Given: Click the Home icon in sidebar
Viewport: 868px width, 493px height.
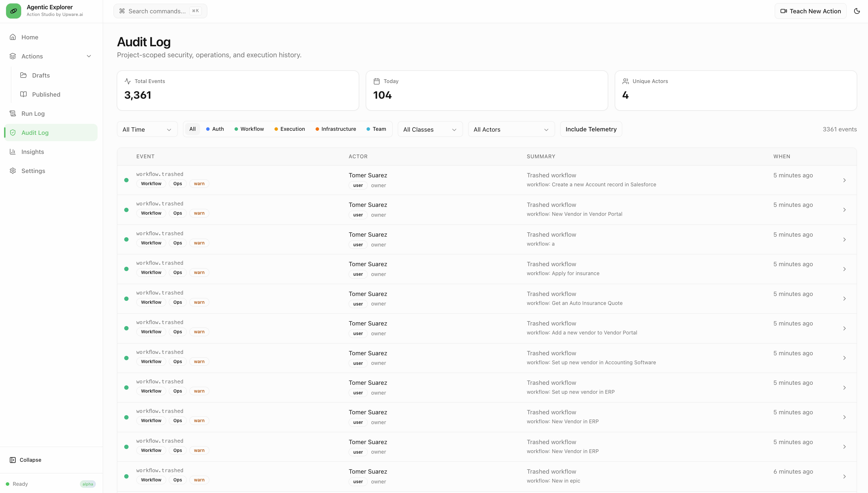Looking at the screenshot, I should [x=13, y=37].
